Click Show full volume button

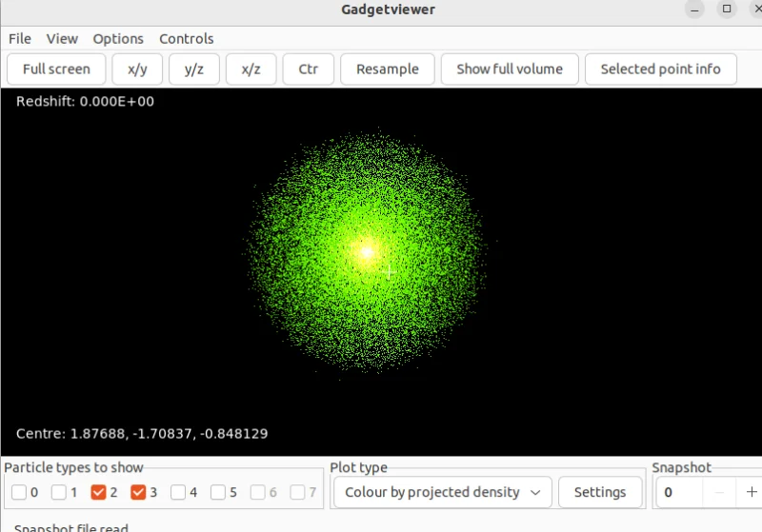(x=509, y=69)
